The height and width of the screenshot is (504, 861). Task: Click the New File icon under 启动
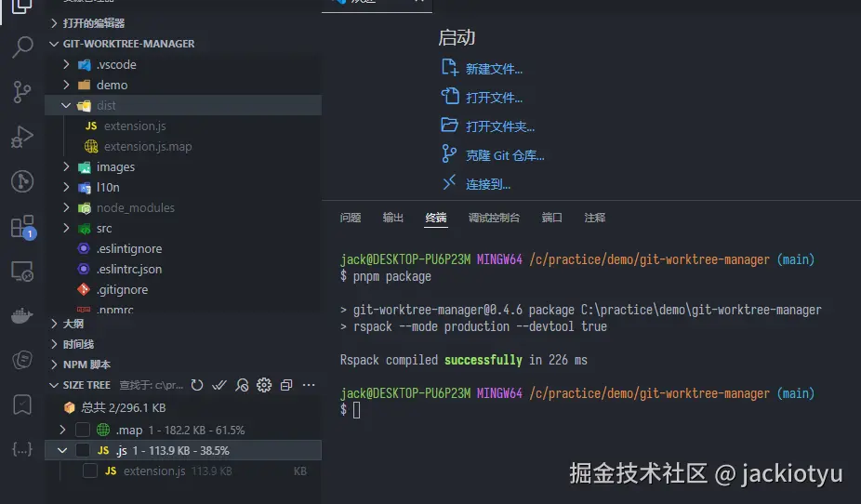[449, 68]
